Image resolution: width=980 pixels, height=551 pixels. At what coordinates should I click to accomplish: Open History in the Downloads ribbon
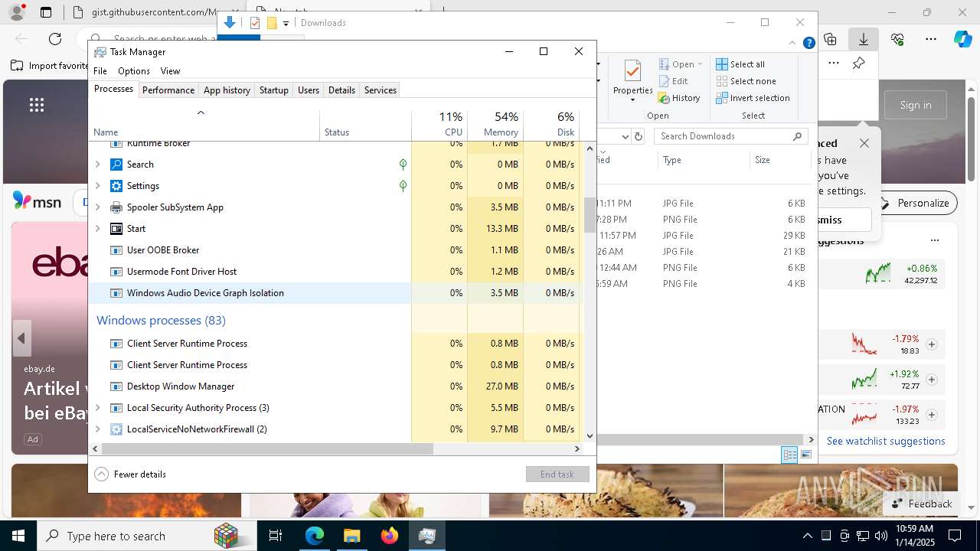679,98
